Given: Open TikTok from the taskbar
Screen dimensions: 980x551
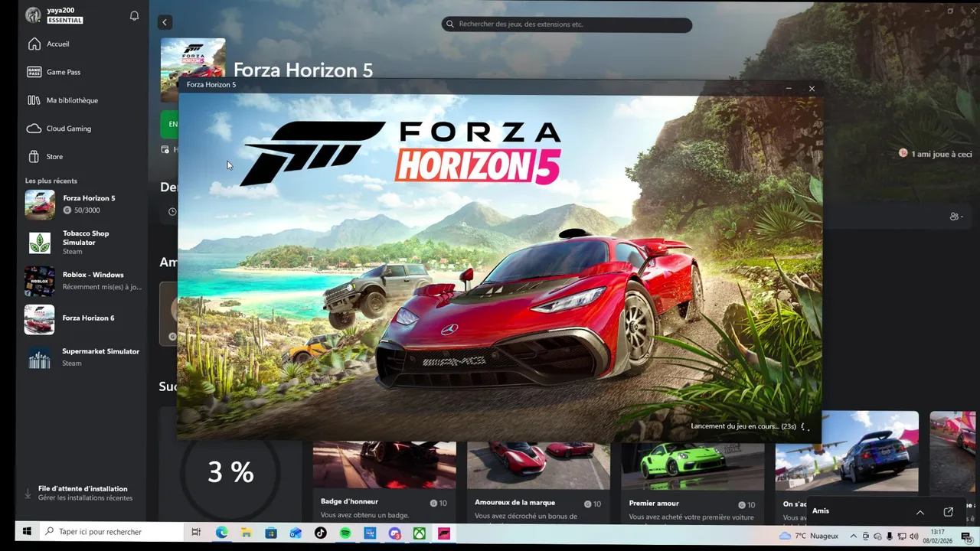Looking at the screenshot, I should point(320,533).
